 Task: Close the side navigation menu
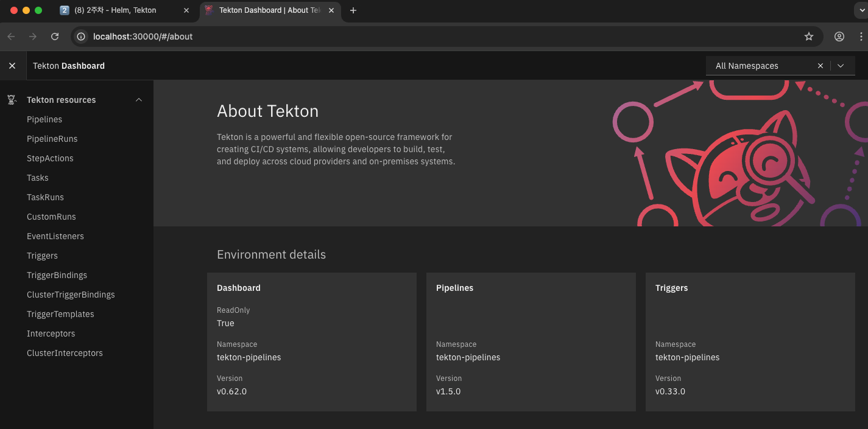click(12, 66)
